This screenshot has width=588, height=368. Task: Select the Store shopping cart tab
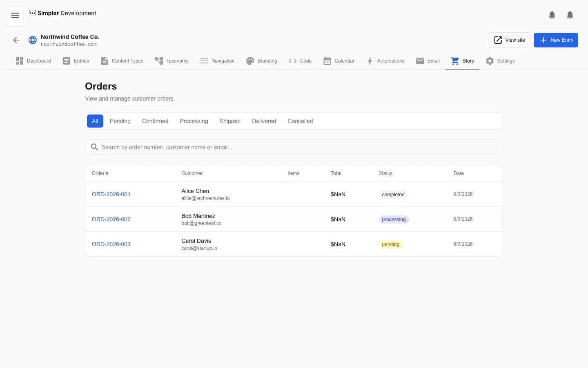(x=462, y=61)
